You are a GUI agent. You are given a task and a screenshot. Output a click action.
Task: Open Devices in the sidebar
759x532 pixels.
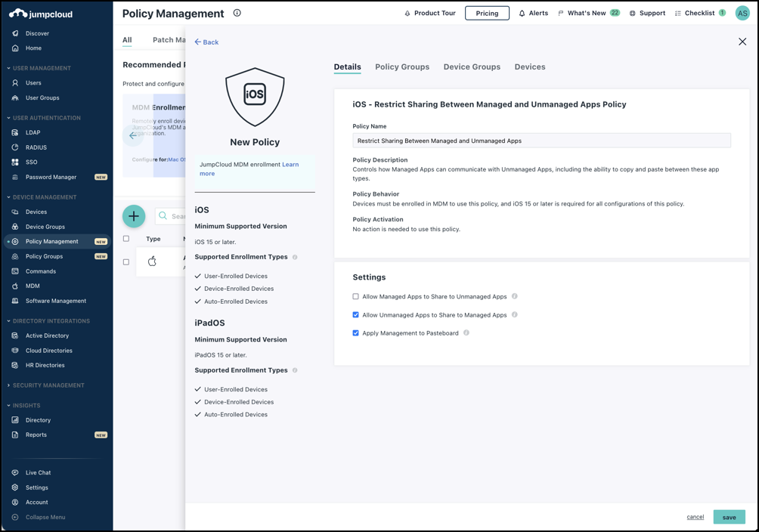coord(36,212)
